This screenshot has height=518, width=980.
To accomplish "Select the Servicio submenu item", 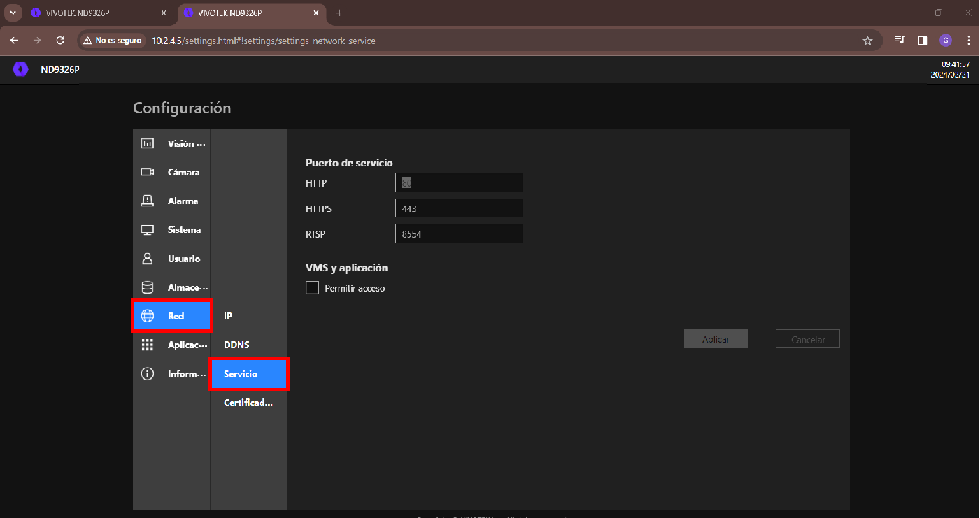I will pos(249,374).
